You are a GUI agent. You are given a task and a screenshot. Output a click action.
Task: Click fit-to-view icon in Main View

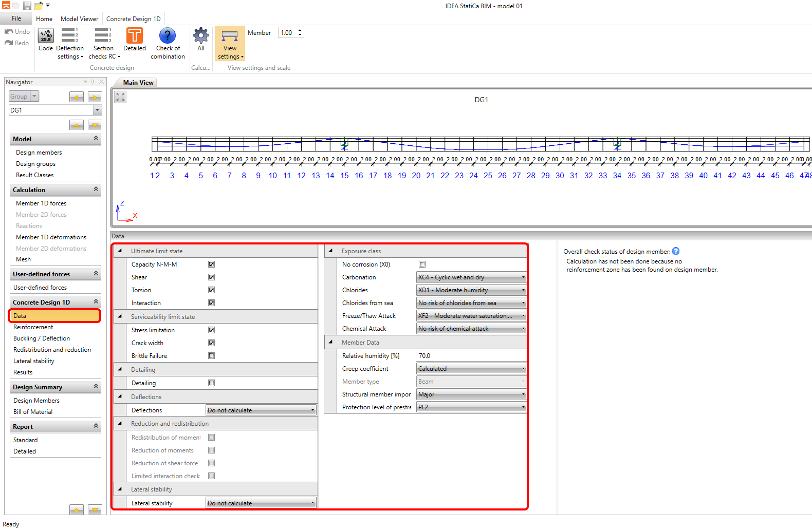(x=120, y=97)
